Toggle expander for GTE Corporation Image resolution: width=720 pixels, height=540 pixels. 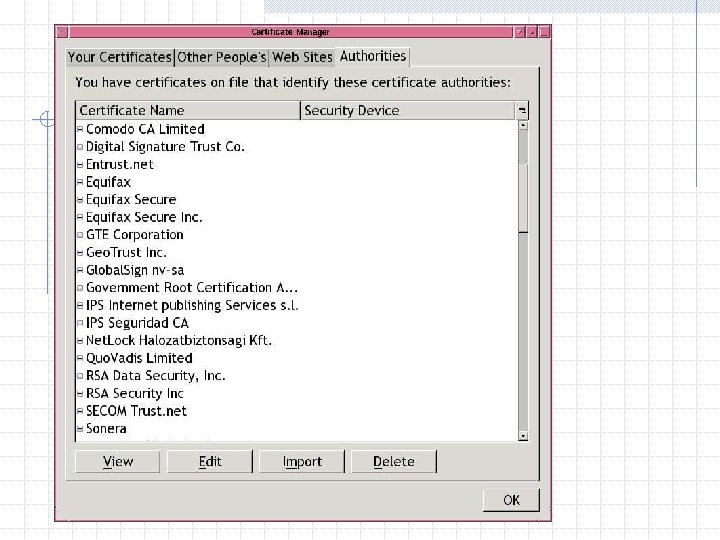[80, 235]
